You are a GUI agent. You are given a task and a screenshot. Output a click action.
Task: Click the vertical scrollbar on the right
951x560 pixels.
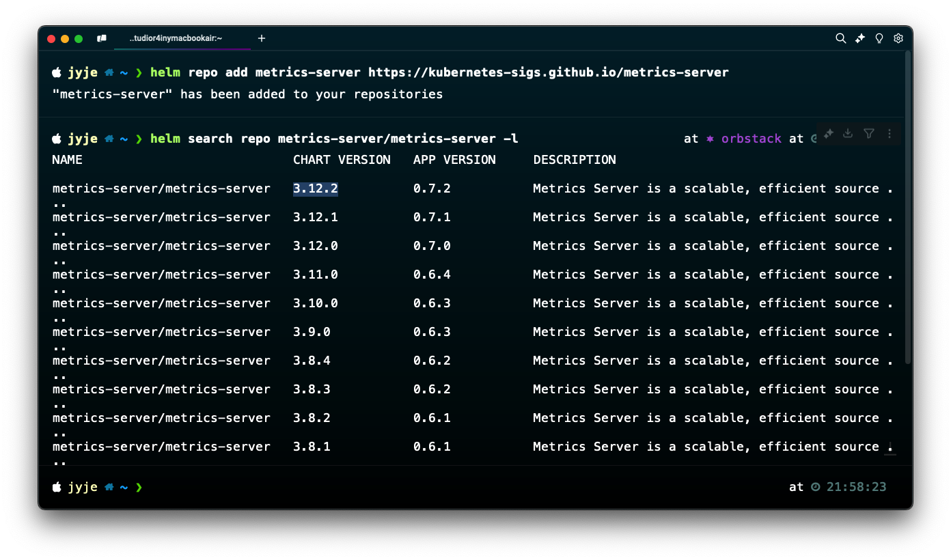coord(908,207)
